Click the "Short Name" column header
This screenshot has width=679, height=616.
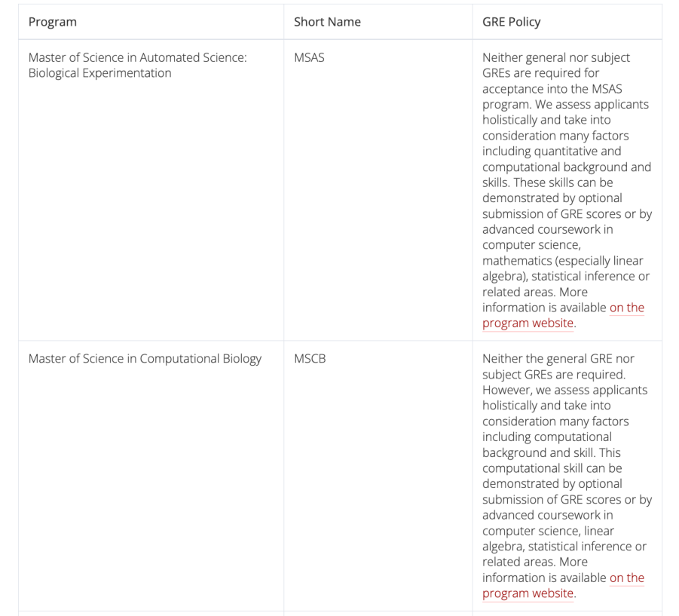pos(327,22)
